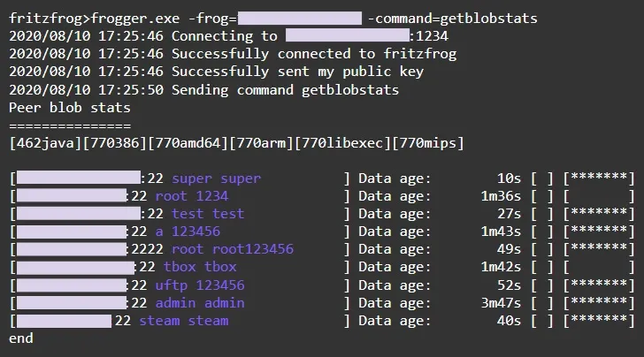Viewport: 644px width, 357px height.
Task: Click the redacted box after '-frog='
Action: 300,19
